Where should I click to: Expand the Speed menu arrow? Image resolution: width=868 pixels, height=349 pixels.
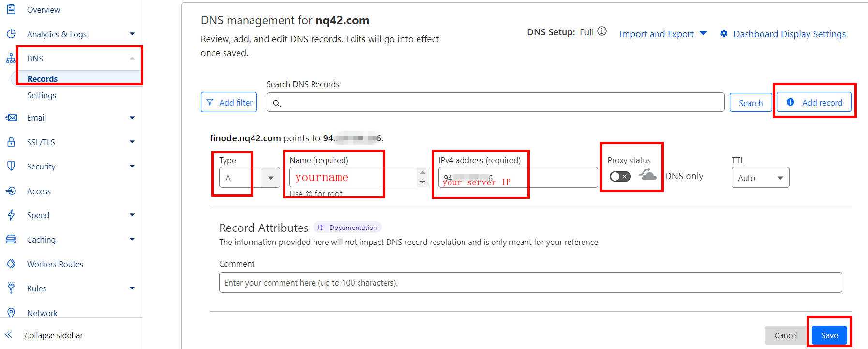tap(132, 215)
